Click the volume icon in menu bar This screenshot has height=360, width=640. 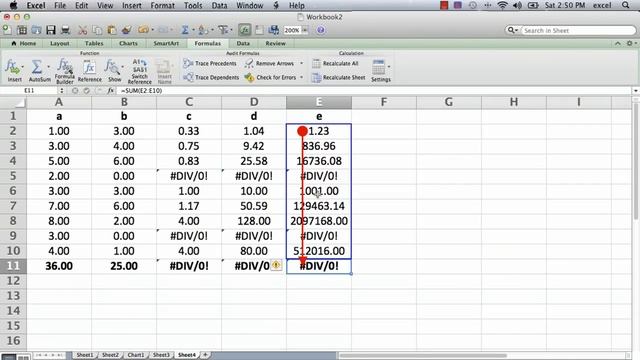[x=517, y=5]
